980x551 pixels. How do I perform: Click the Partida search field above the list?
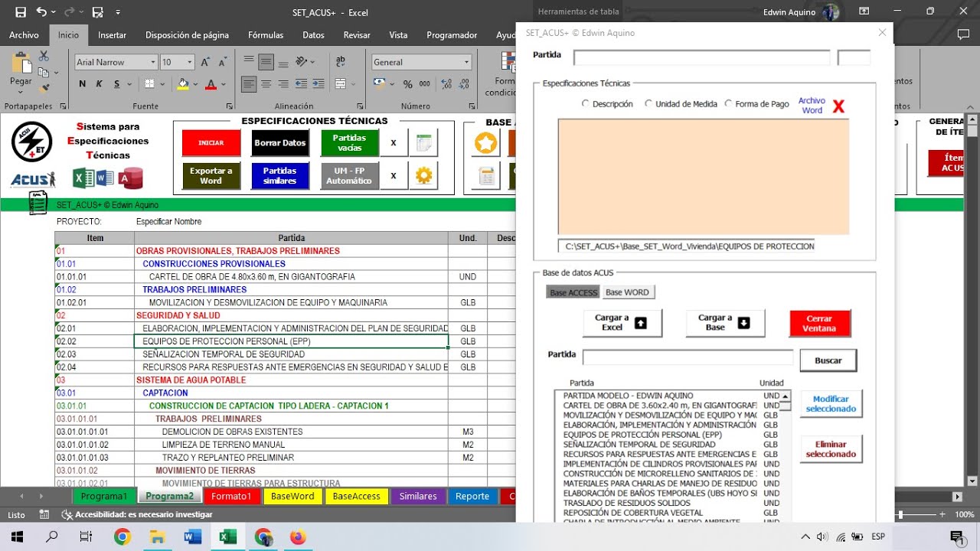(688, 357)
